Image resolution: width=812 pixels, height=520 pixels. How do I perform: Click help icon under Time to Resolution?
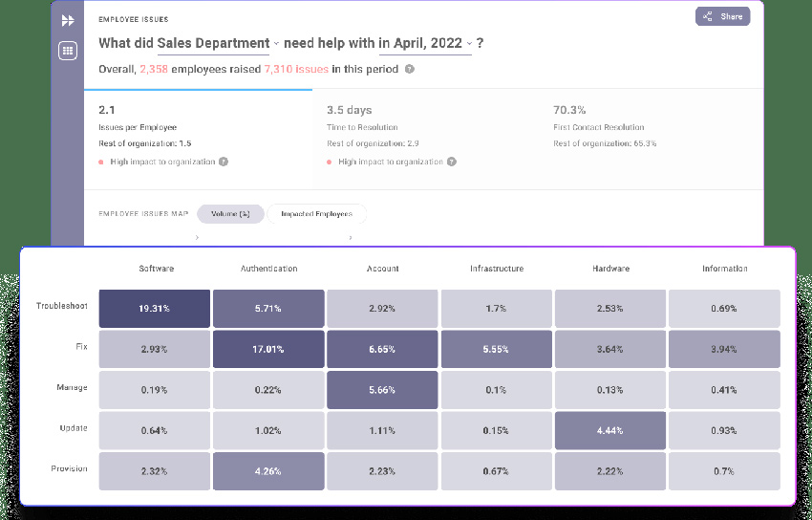point(452,162)
